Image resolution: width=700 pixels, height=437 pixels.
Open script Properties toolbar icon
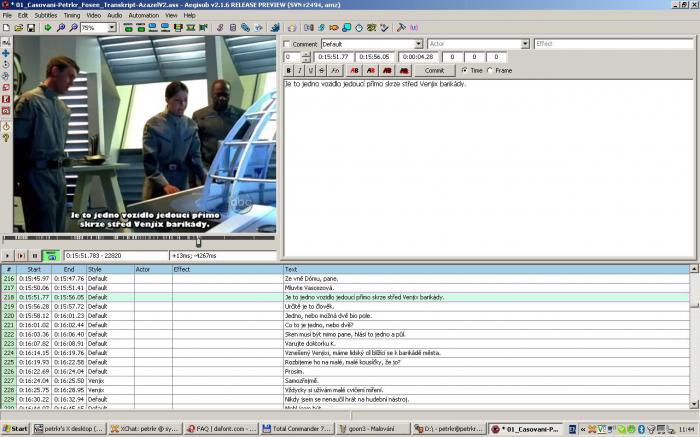click(x=233, y=28)
